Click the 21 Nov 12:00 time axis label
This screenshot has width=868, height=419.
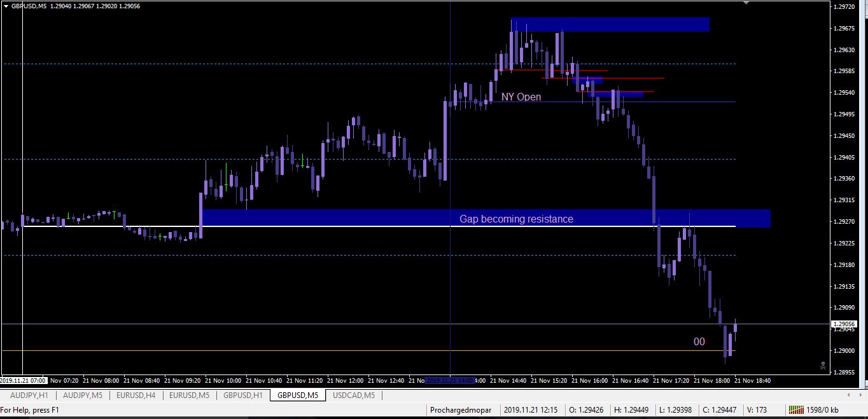(346, 380)
